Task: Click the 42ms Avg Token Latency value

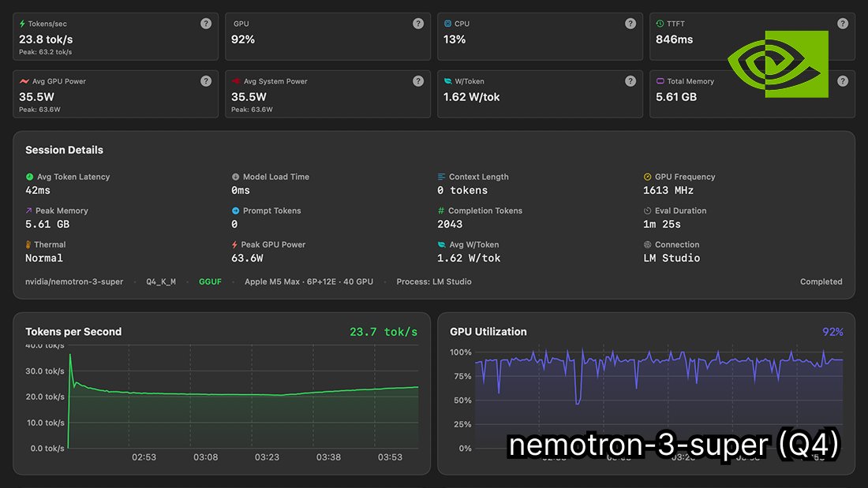Action: coord(38,190)
